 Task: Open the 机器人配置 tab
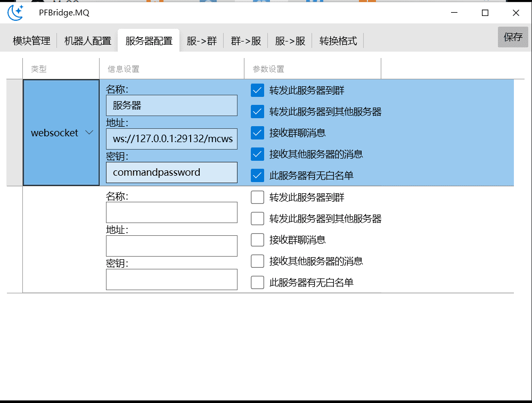pyautogui.click(x=88, y=40)
